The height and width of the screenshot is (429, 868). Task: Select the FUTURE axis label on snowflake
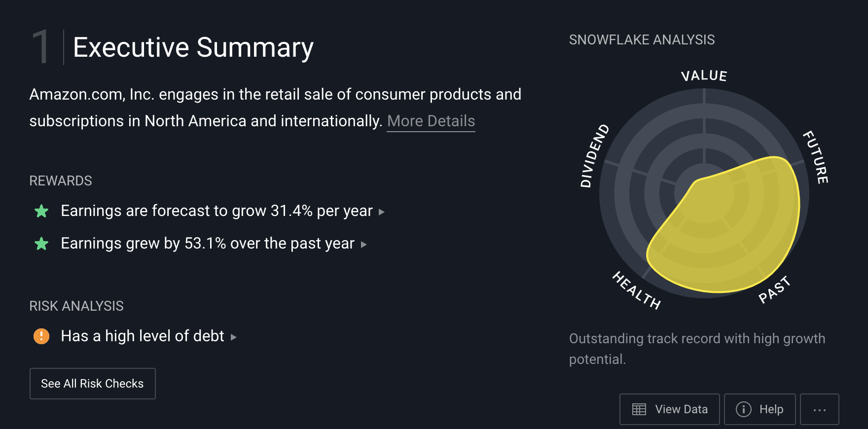click(816, 157)
